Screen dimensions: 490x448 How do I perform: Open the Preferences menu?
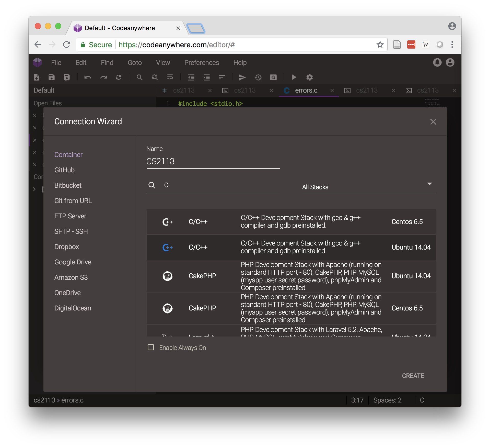(202, 63)
